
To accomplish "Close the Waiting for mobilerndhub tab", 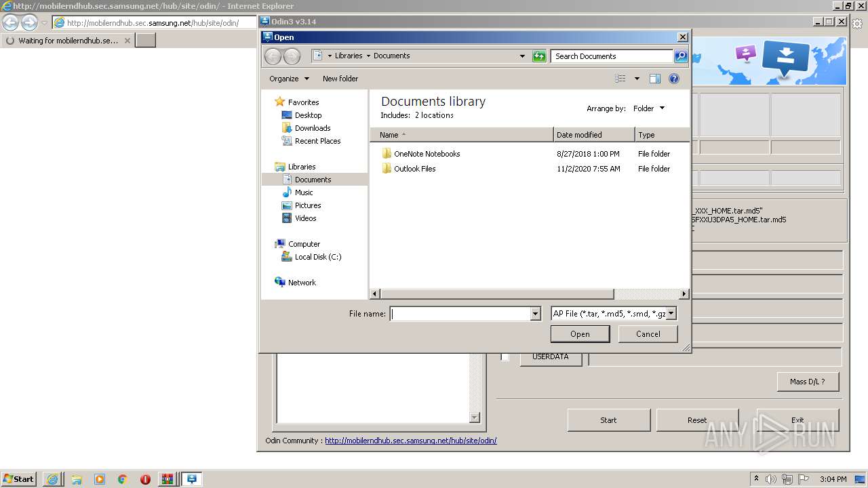I will coord(127,41).
